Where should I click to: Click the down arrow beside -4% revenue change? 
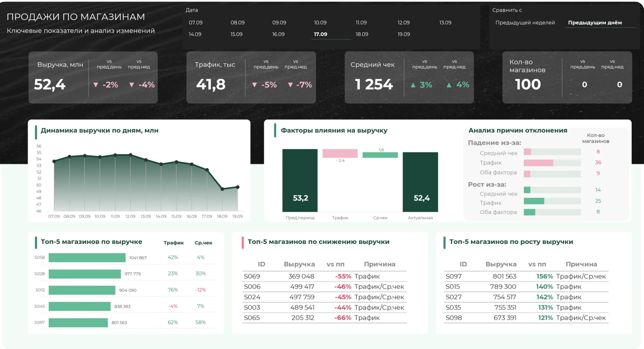click(131, 85)
